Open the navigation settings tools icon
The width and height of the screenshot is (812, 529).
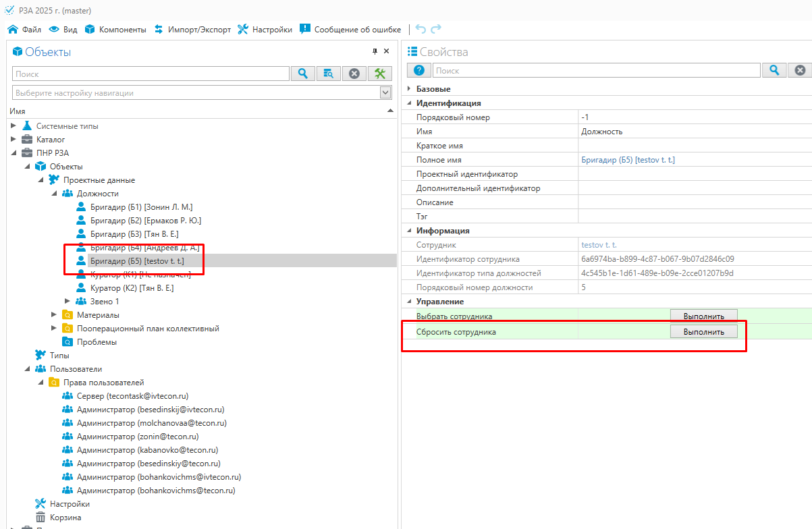[x=380, y=74]
